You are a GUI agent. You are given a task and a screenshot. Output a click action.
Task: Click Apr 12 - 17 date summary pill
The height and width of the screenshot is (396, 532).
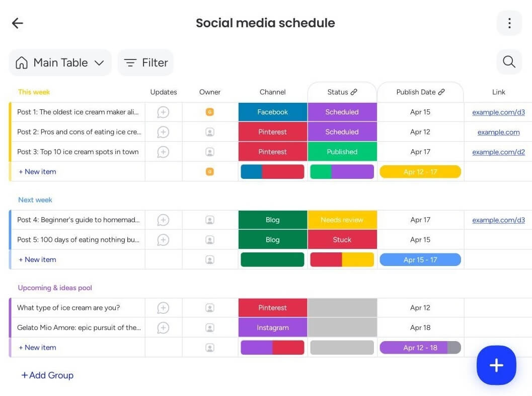[420, 172]
